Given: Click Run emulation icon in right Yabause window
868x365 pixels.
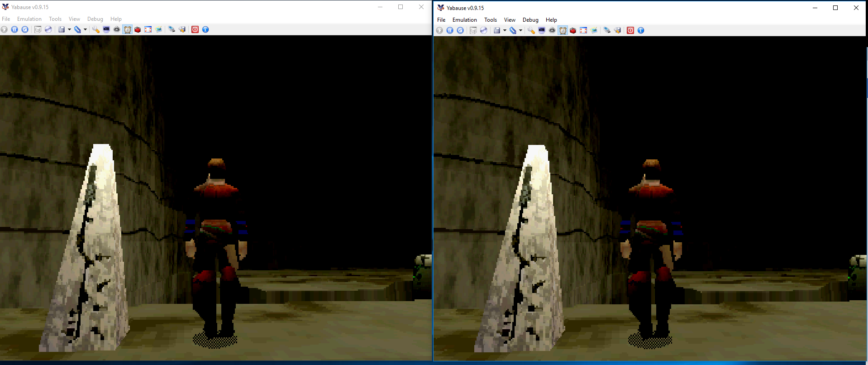Looking at the screenshot, I should (x=439, y=30).
